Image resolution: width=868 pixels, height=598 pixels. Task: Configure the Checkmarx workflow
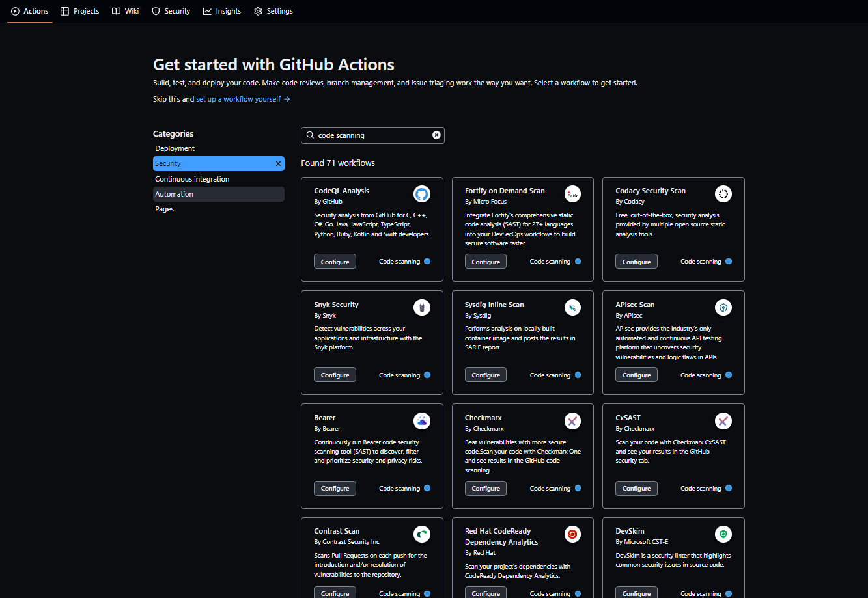[x=485, y=489]
